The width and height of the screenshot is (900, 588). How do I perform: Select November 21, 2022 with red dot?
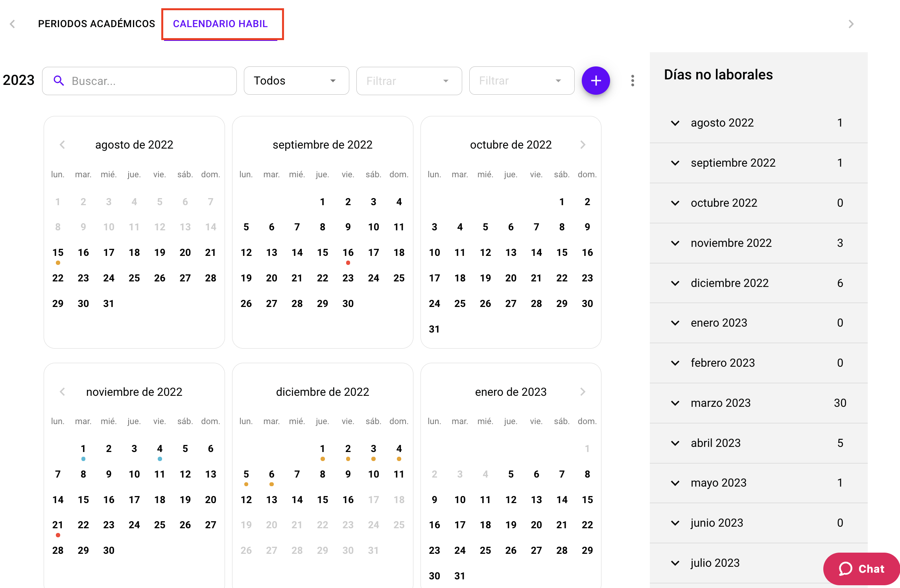tap(58, 525)
